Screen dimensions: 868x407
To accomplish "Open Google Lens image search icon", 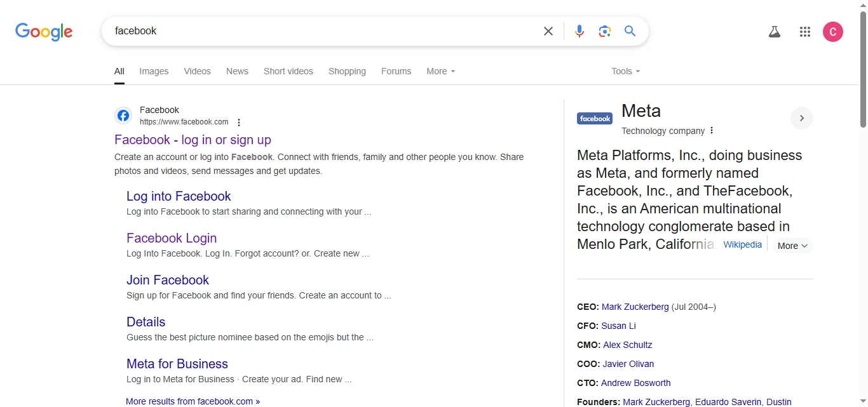I will (604, 31).
